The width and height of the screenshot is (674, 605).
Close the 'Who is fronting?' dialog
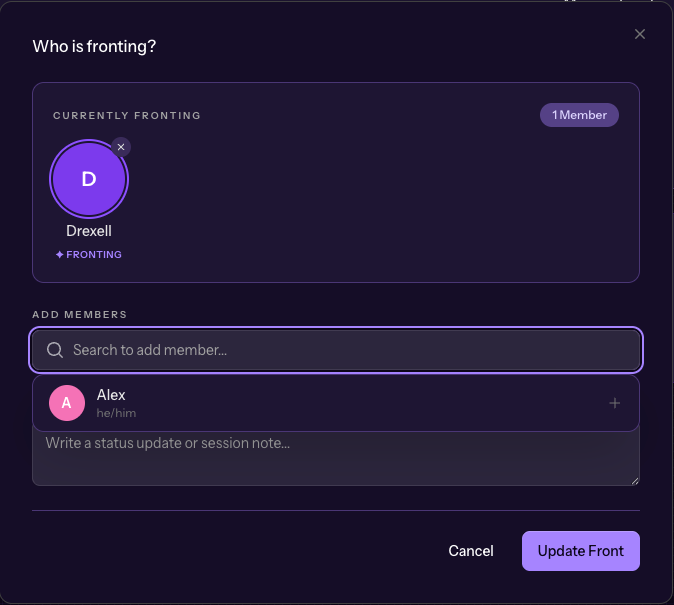click(640, 34)
